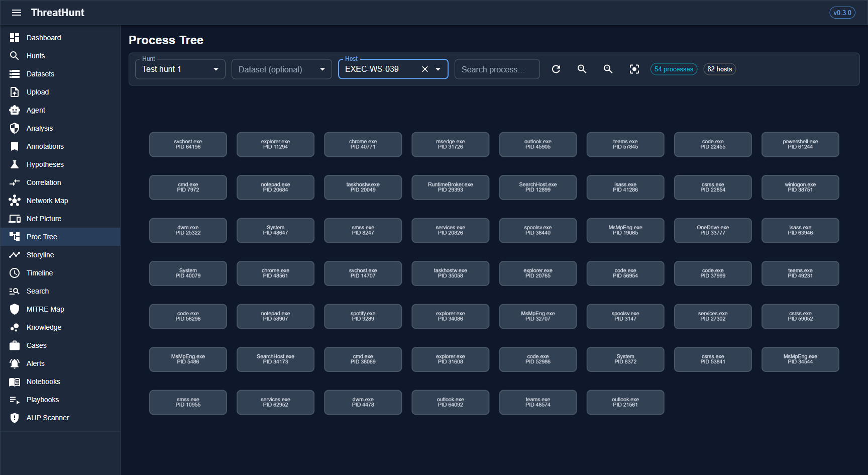Open the Network Map page
The height and width of the screenshot is (475, 868).
(47, 201)
